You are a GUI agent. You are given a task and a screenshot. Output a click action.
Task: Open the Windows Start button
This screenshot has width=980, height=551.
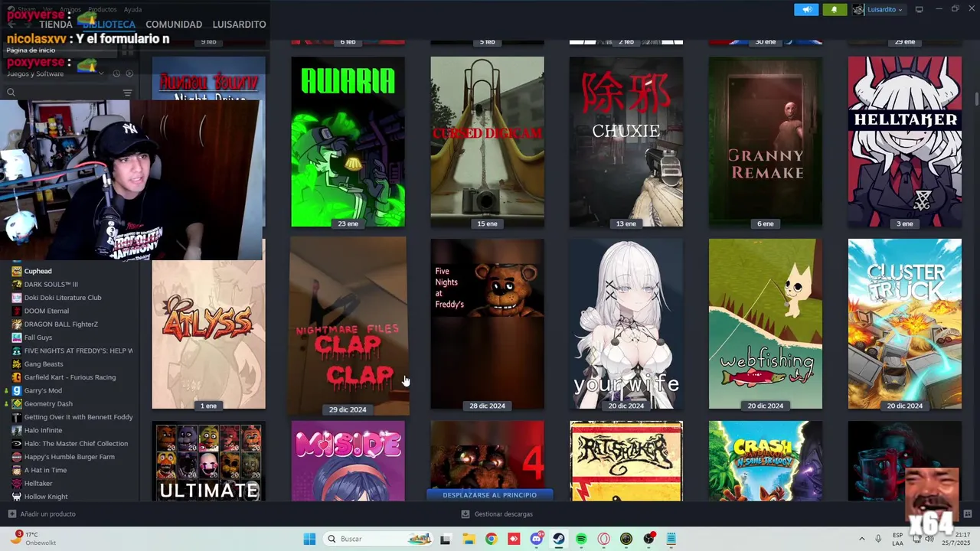(309, 539)
